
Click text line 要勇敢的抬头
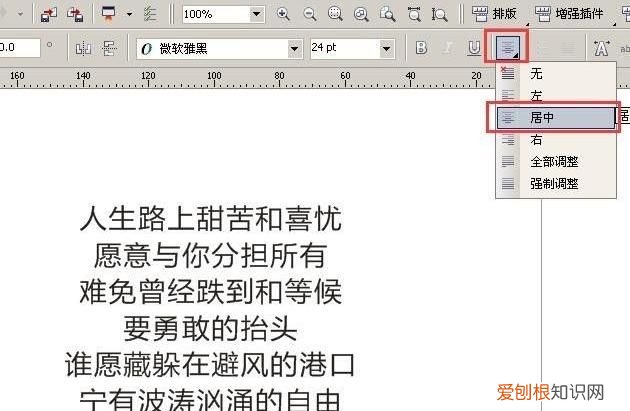pos(210,328)
